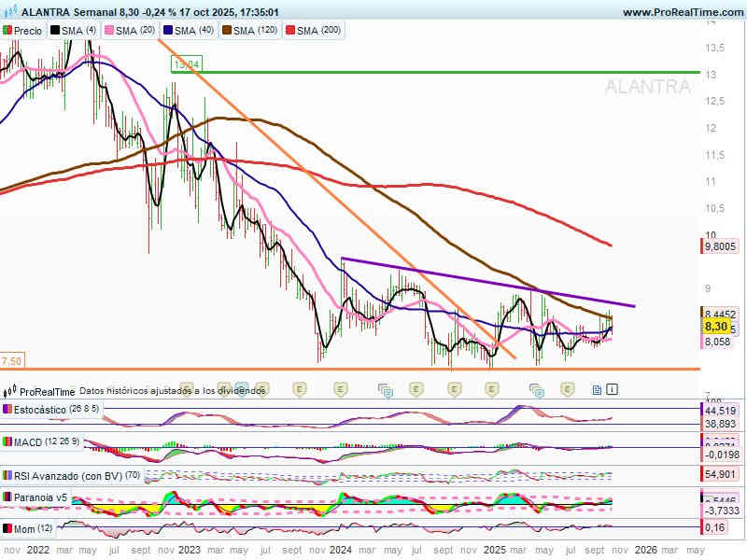Click the chart icon beside the ALANTRA title
Screen dimensions: 747x560
pyautogui.click(x=9, y=12)
